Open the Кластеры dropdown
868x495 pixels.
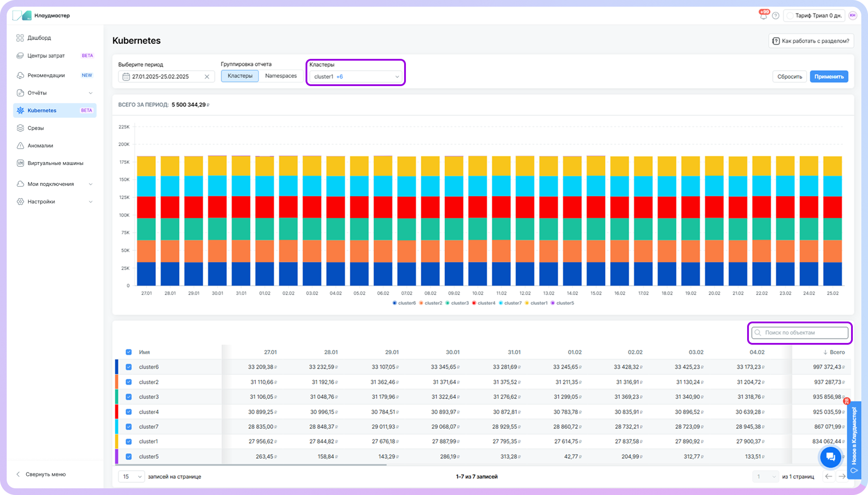355,77
